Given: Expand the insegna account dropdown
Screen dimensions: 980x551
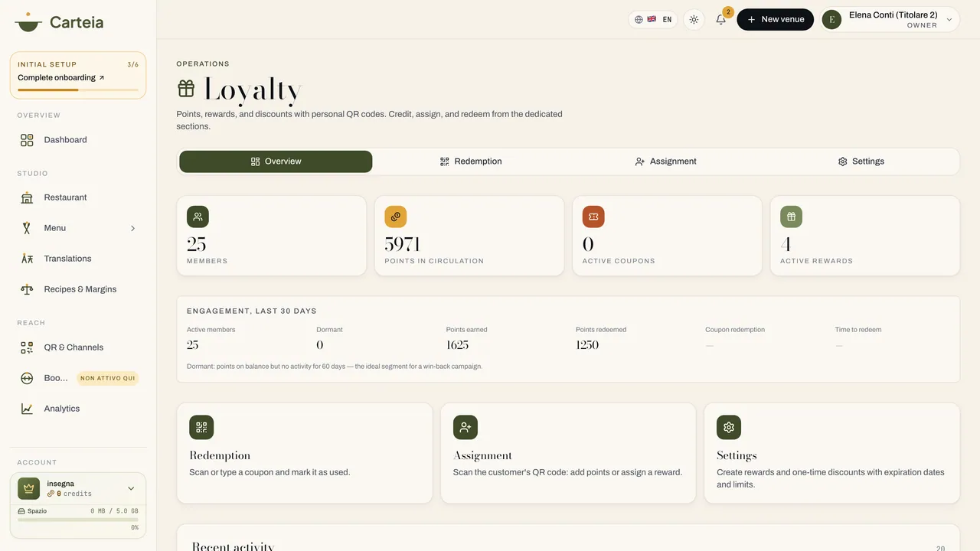Looking at the screenshot, I should coord(131,488).
